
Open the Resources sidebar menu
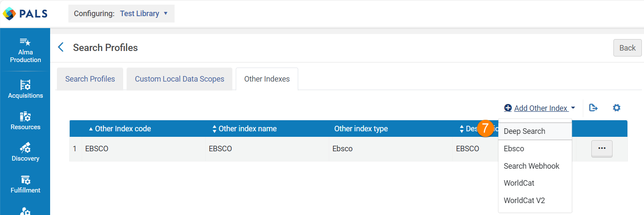point(25,120)
